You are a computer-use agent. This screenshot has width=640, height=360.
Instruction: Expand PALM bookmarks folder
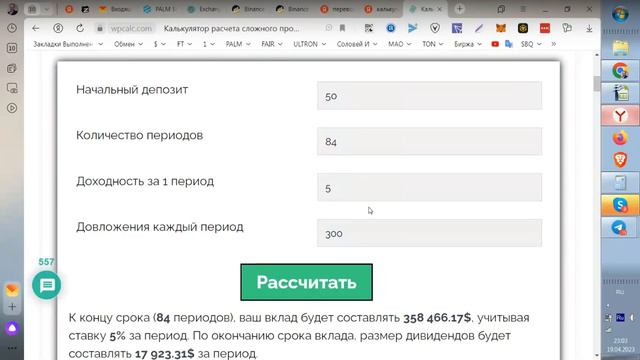[238, 44]
